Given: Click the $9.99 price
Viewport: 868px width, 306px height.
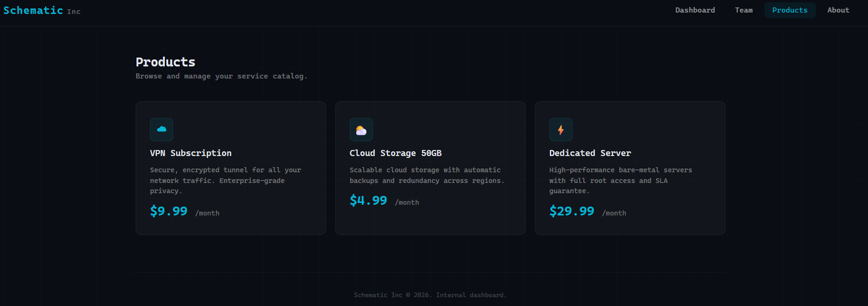Looking at the screenshot, I should click(x=169, y=211).
